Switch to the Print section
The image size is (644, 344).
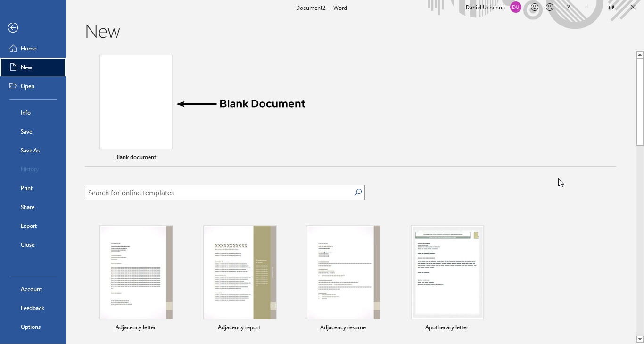(x=26, y=188)
